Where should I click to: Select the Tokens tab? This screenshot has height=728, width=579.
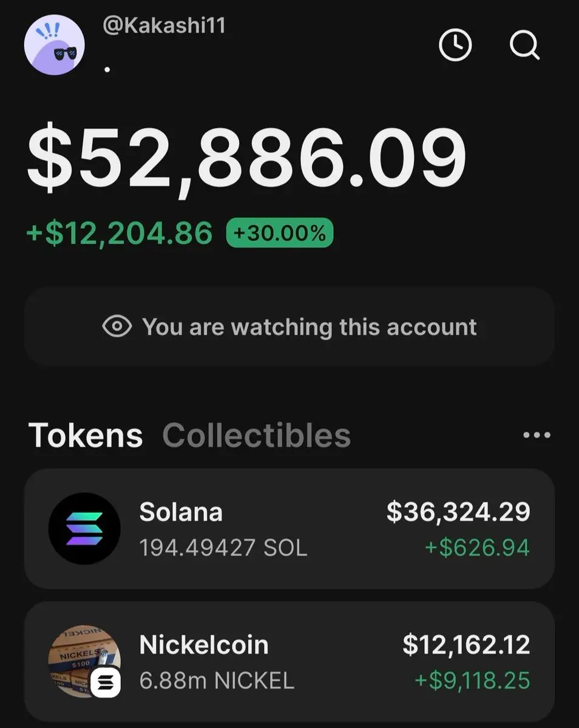pos(86,435)
